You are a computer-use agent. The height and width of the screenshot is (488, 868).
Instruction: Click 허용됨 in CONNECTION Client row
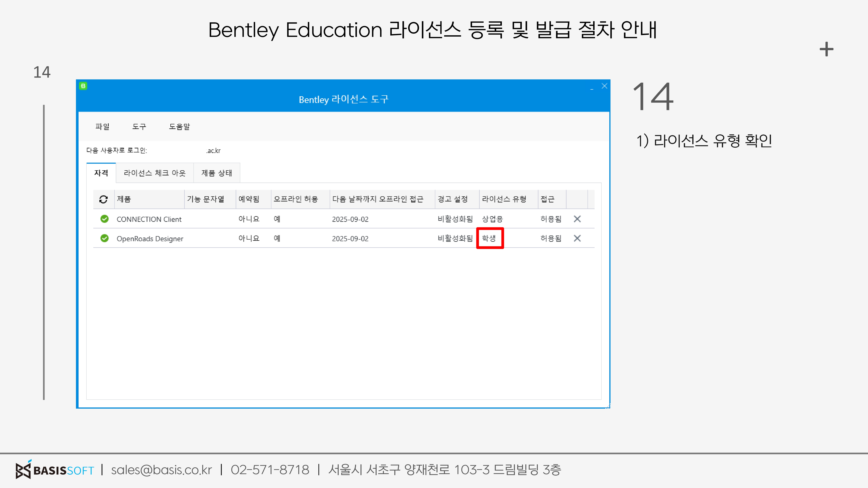tap(551, 219)
